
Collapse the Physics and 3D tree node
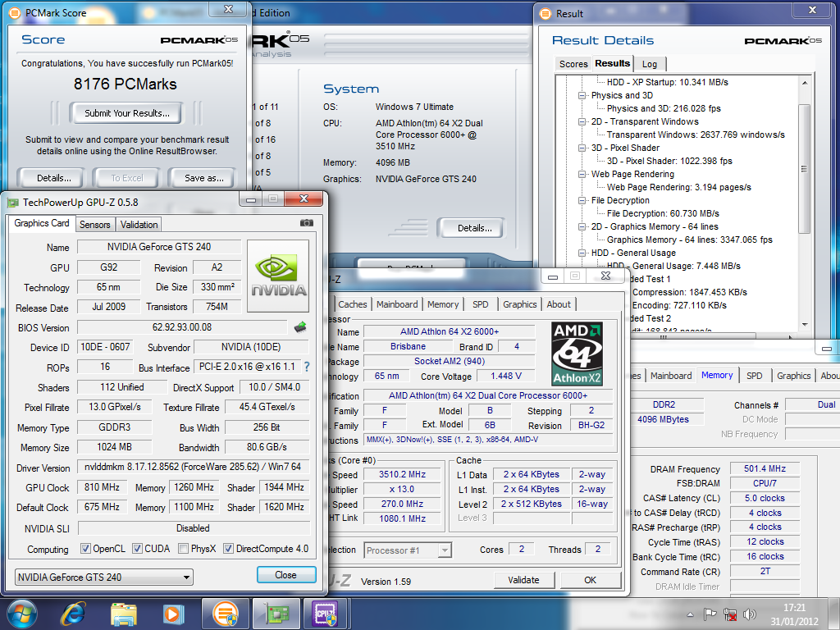click(582, 95)
